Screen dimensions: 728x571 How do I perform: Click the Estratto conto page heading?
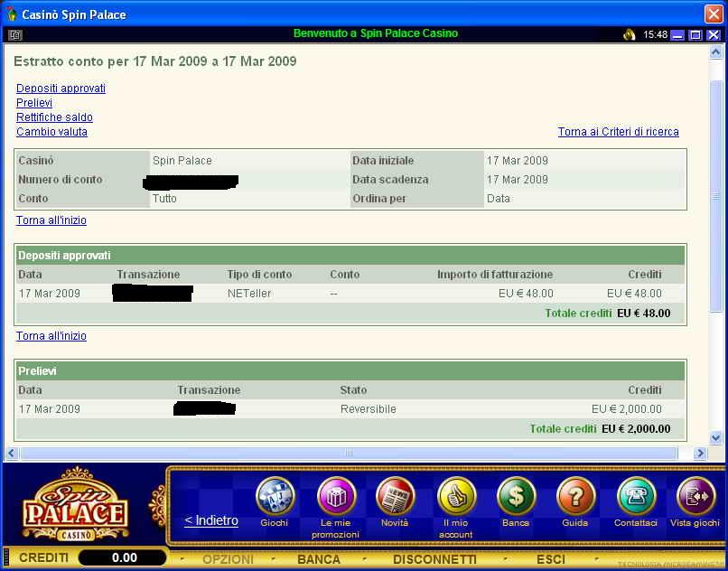tap(155, 61)
